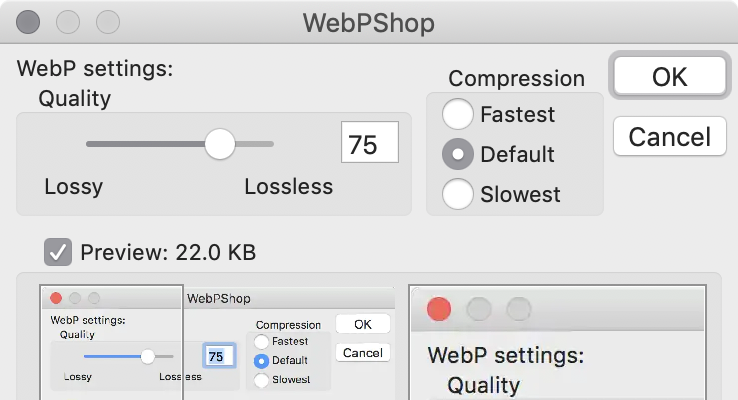
Task: Click the WebPShop title bar
Action: point(369,22)
